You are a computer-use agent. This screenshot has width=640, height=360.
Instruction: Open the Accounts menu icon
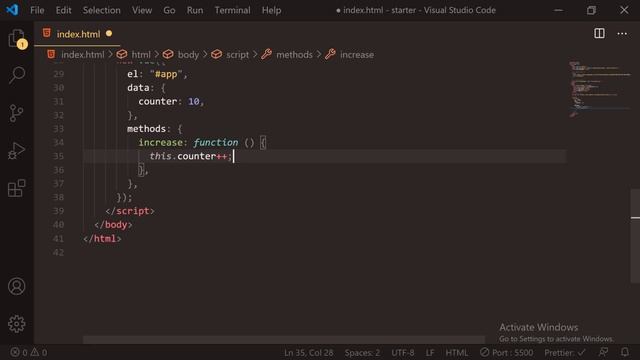pos(17,287)
